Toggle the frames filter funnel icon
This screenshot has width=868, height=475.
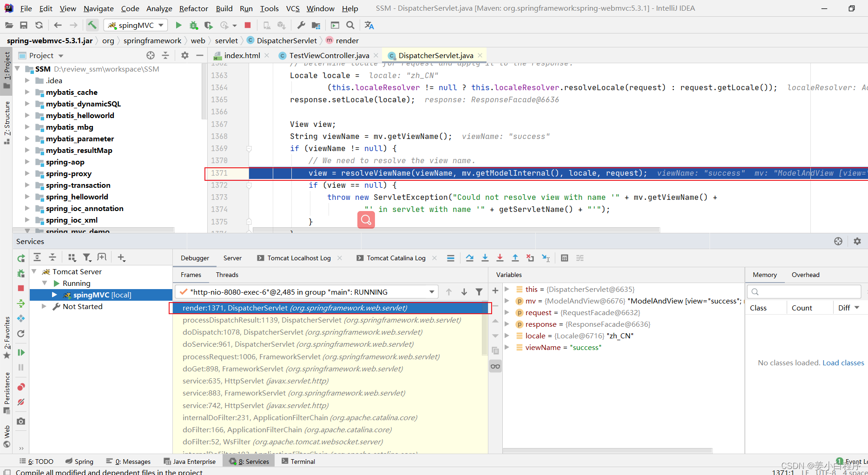coord(479,292)
